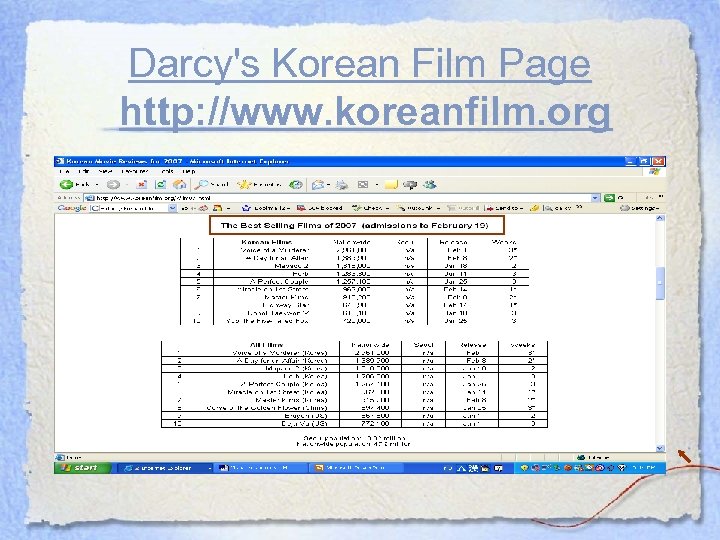Screen dimensions: 720x540
Task: Open the Help menu
Action: tap(189, 171)
